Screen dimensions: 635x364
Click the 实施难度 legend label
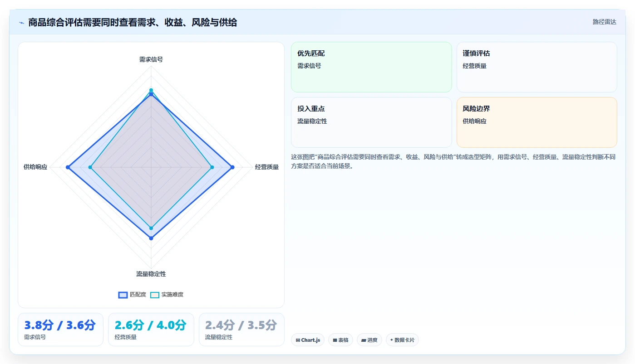coord(172,295)
